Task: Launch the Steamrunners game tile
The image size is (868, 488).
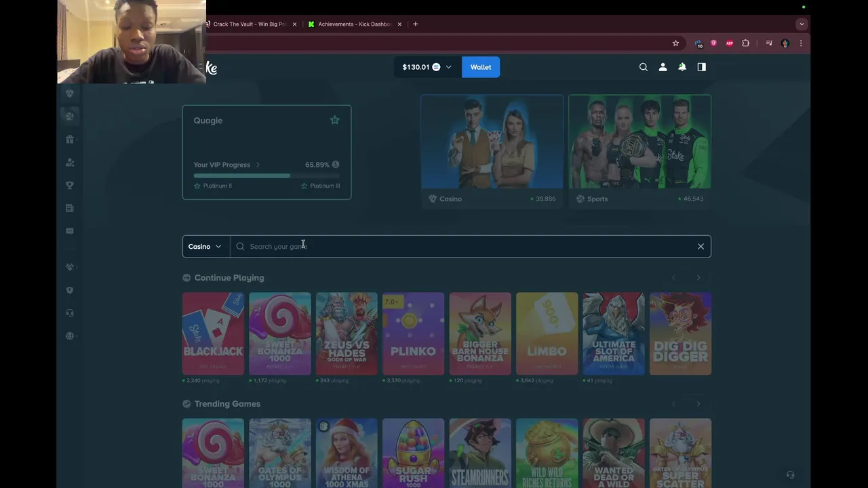Action: point(480,453)
